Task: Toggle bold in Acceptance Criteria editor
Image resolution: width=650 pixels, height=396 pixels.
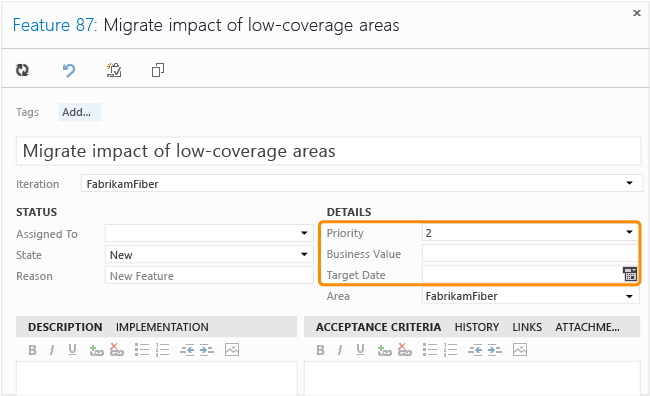Action: [320, 350]
